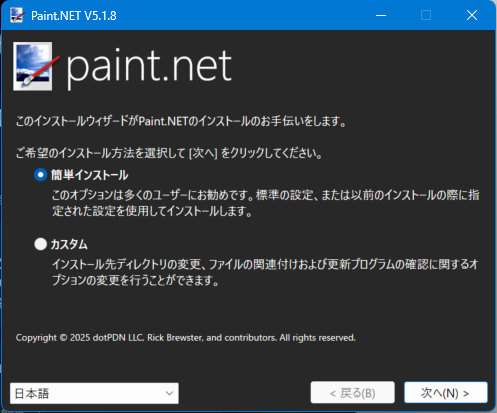The image size is (497, 413).
Task: Click the description starting with インストール先ディレクトリの変更
Action: [x=266, y=272]
